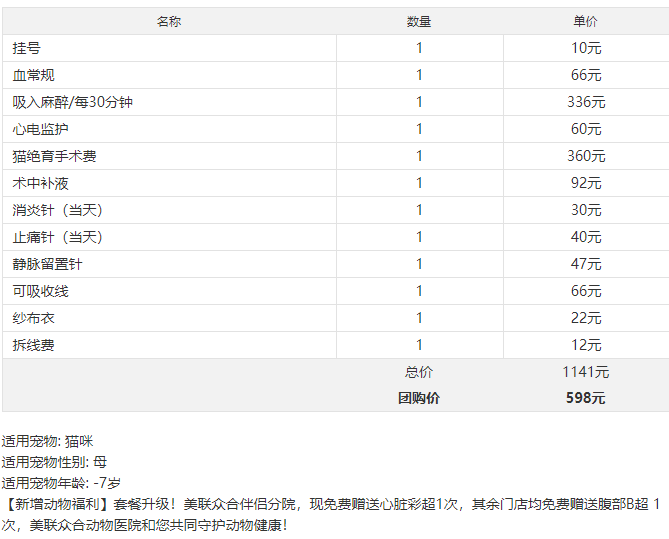The width and height of the screenshot is (669, 539).
Task: Select the 术中补液 item
Action: [x=41, y=183]
